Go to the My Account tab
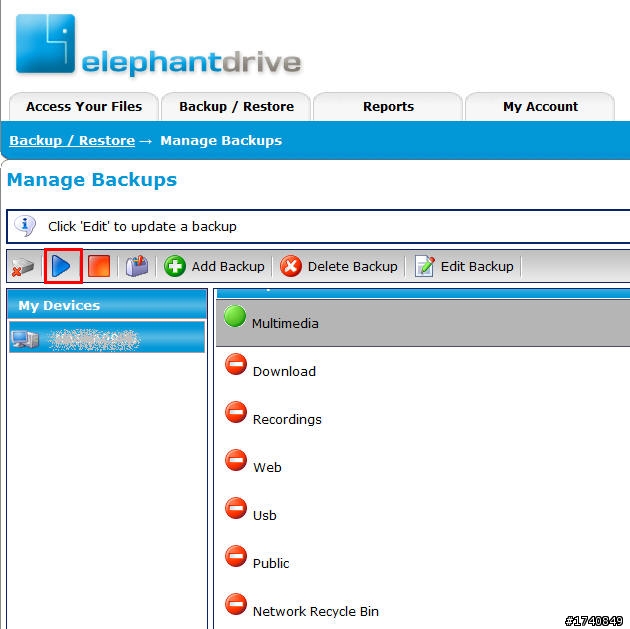630x629 pixels. point(540,106)
